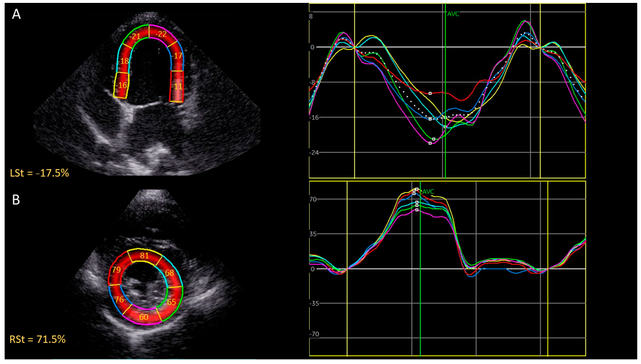Select the 65 green-outlined segment
The image size is (641, 364).
click(x=171, y=302)
